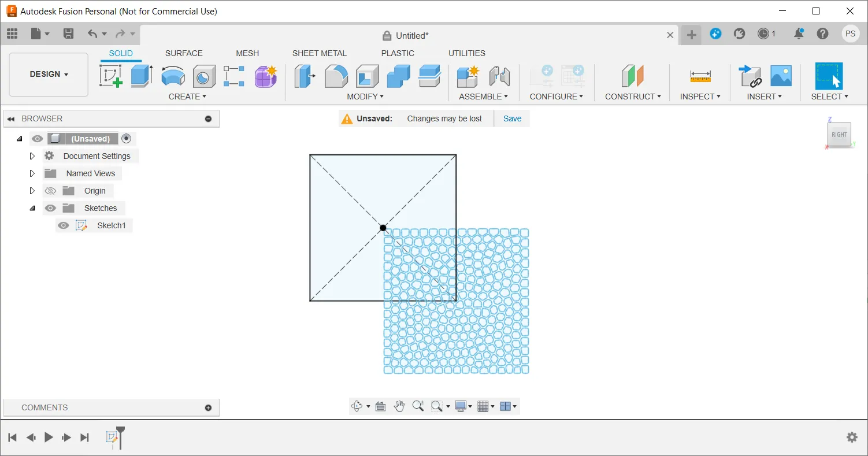Image resolution: width=868 pixels, height=456 pixels.
Task: Hide the Sketches folder
Action: coord(50,208)
